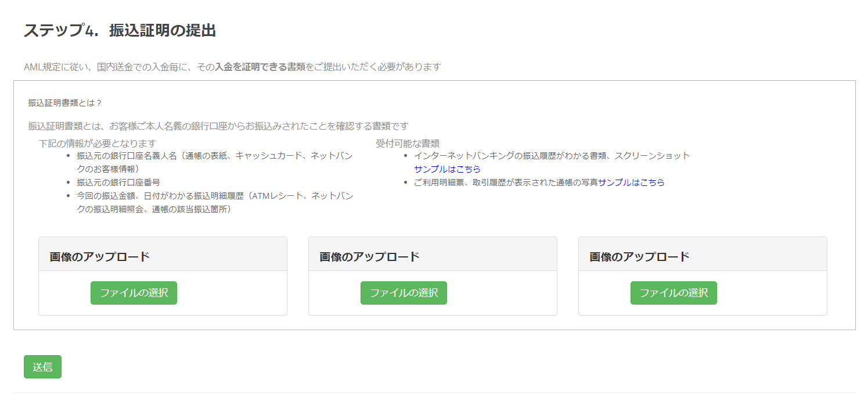The height and width of the screenshot is (397, 868).
Task: Click the left panel's ファイルの選択 button
Action: click(x=134, y=293)
